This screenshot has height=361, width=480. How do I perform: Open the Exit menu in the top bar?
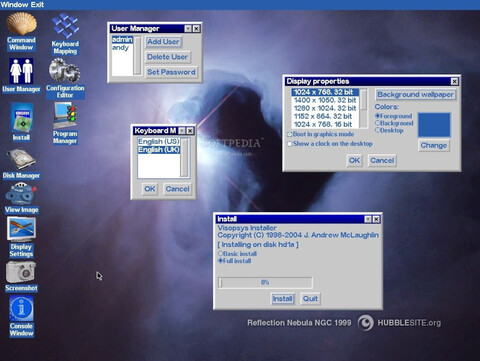tap(36, 5)
